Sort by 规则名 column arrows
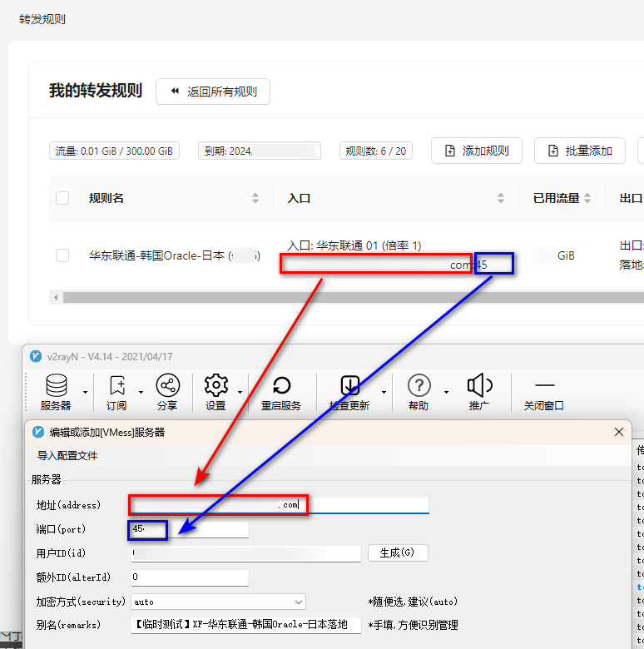This screenshot has width=644, height=649. point(255,198)
